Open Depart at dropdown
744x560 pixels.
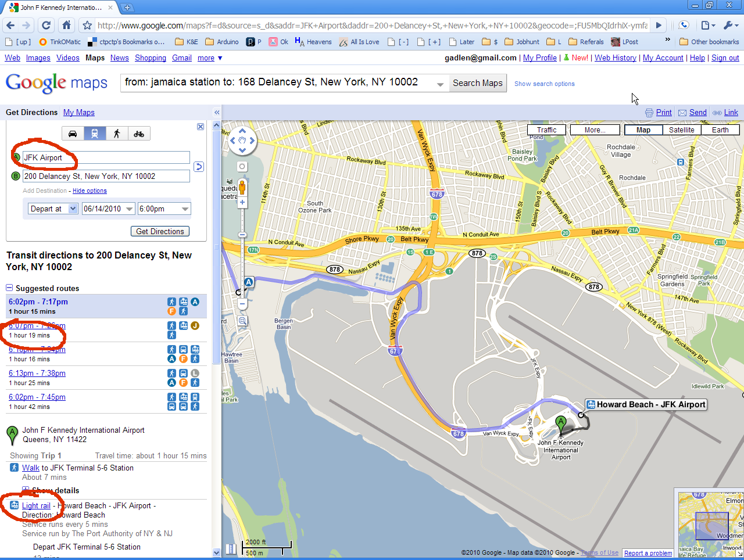(x=53, y=209)
